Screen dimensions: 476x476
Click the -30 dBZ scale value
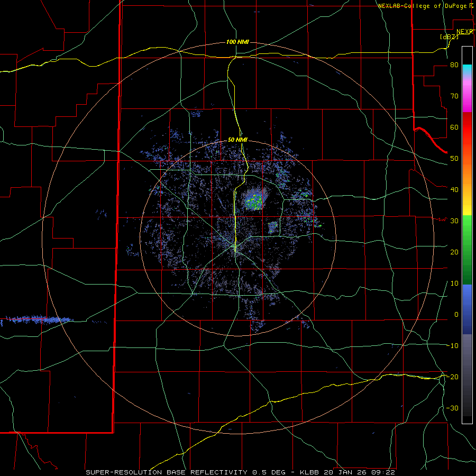452,408
